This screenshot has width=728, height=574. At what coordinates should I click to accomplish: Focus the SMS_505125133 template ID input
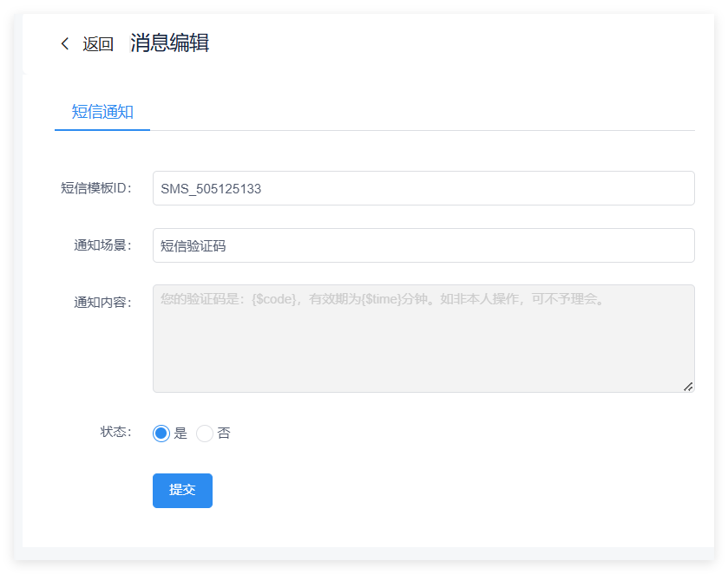click(x=423, y=188)
